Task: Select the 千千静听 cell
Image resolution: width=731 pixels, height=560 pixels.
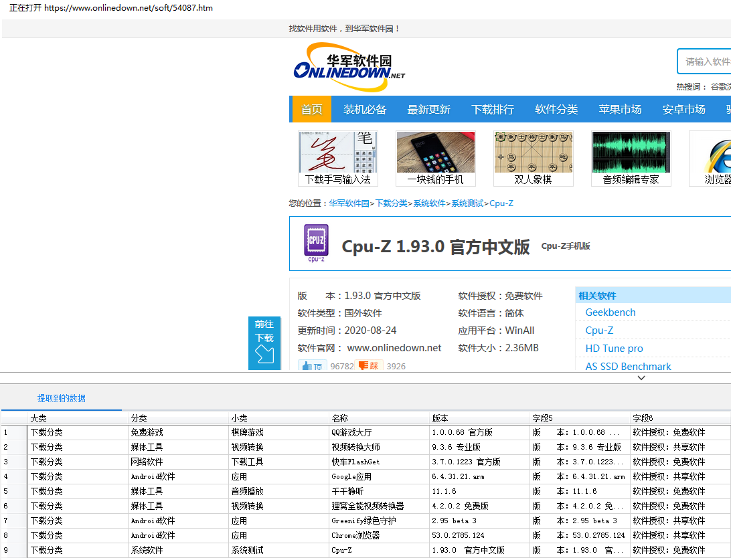Action: pyautogui.click(x=380, y=491)
